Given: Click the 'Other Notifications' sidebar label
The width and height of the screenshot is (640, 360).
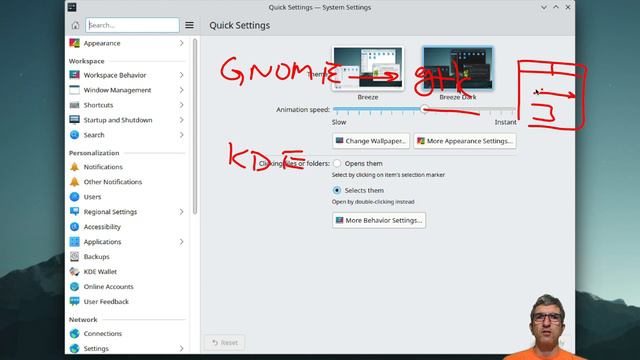Looking at the screenshot, I should (113, 182).
